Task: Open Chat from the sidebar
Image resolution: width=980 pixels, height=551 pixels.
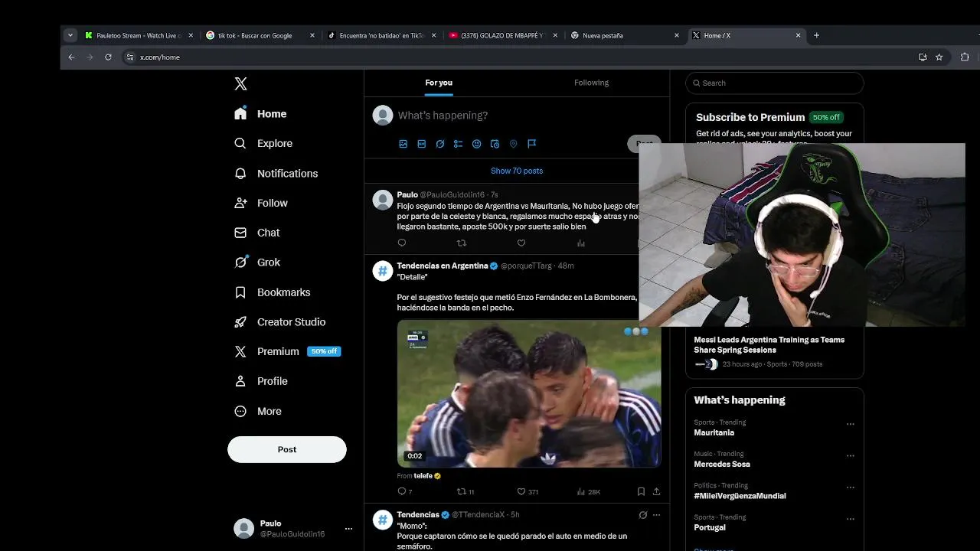Action: click(257, 233)
